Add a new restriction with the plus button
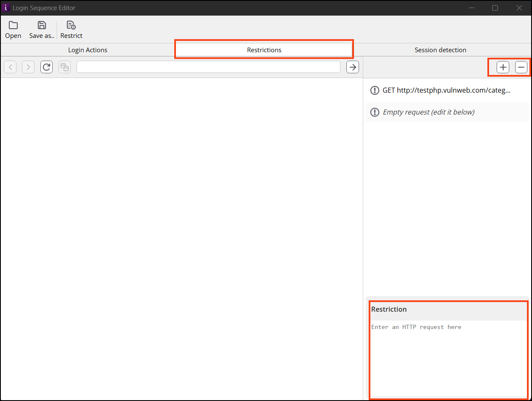 click(x=503, y=67)
